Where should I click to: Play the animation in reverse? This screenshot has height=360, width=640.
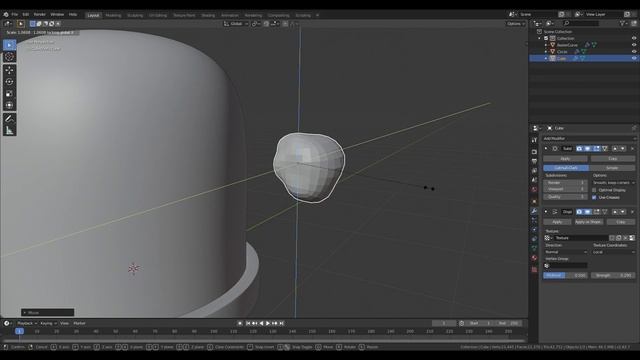(262, 323)
